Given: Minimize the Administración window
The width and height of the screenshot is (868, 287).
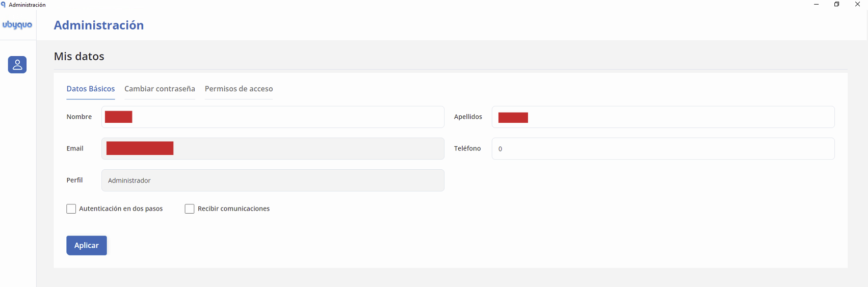Looking at the screenshot, I should coord(817,5).
